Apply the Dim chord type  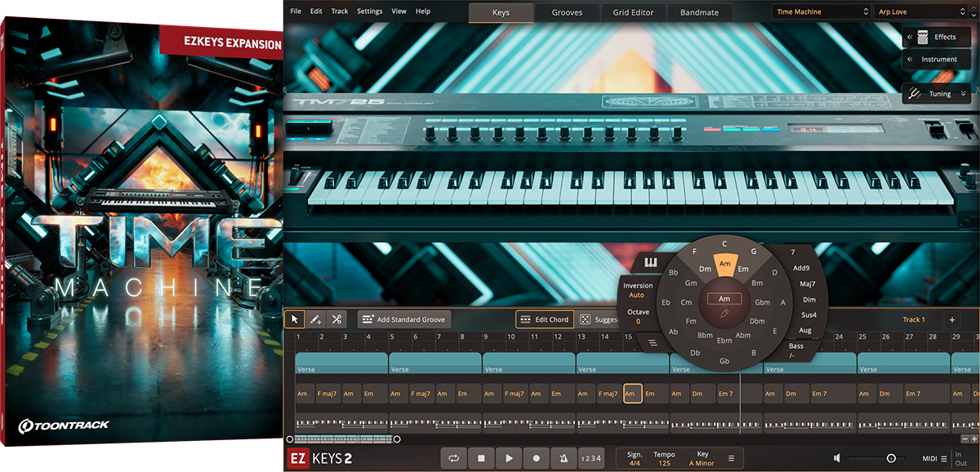[x=808, y=299]
